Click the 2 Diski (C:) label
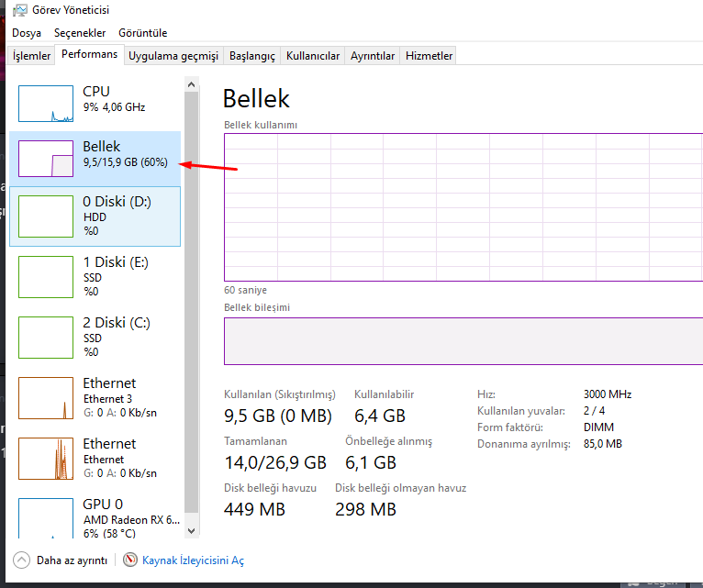 pyautogui.click(x=117, y=323)
